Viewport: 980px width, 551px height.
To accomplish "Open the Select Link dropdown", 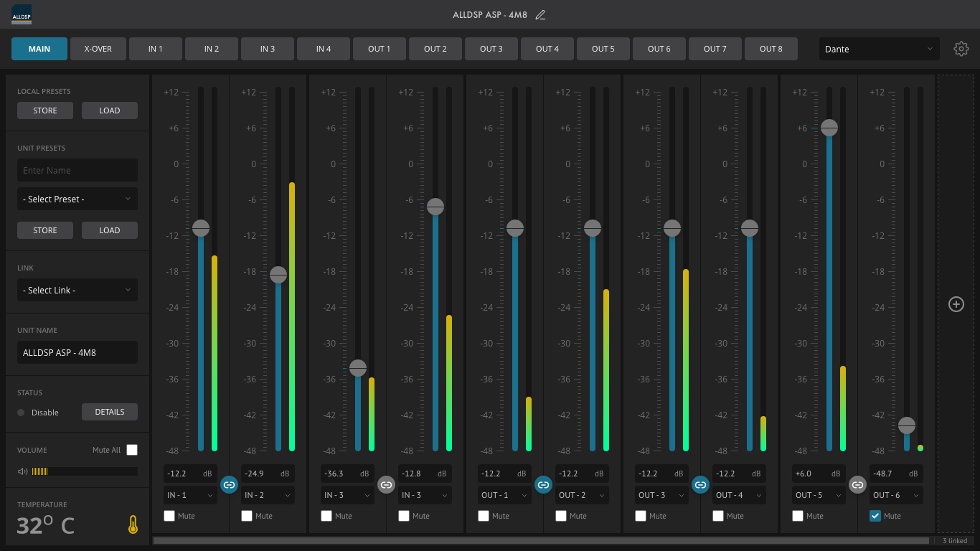I will [x=77, y=290].
